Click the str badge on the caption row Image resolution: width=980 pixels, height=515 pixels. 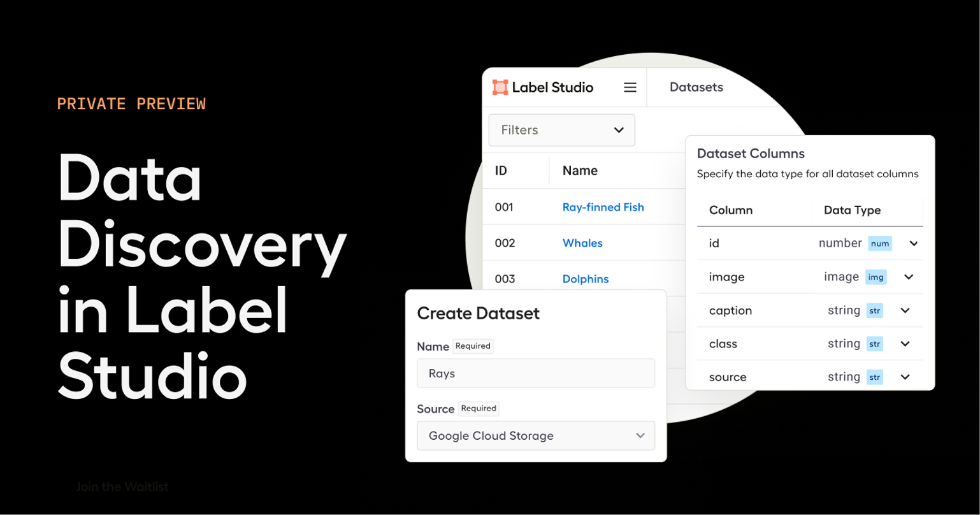pos(874,310)
